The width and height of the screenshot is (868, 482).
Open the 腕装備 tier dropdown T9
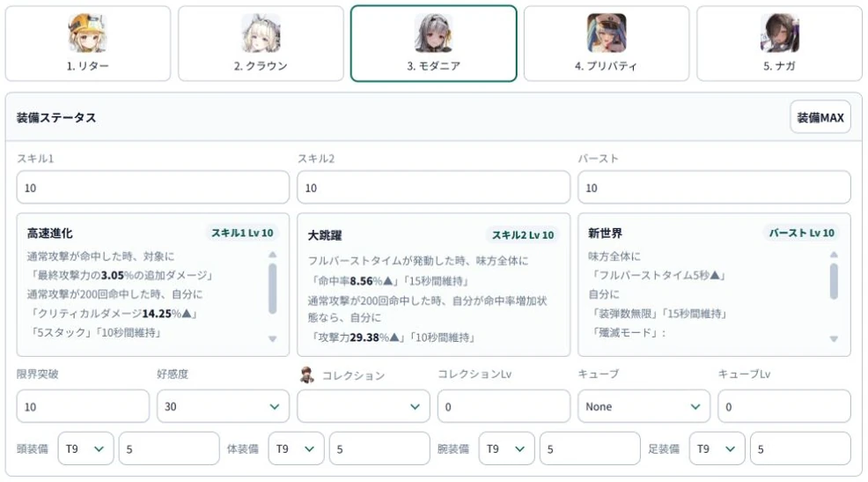point(506,449)
